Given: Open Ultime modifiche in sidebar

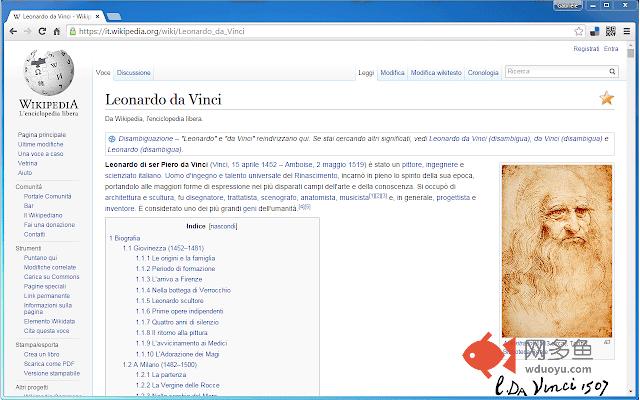Looking at the screenshot, I should pyautogui.click(x=40, y=144).
